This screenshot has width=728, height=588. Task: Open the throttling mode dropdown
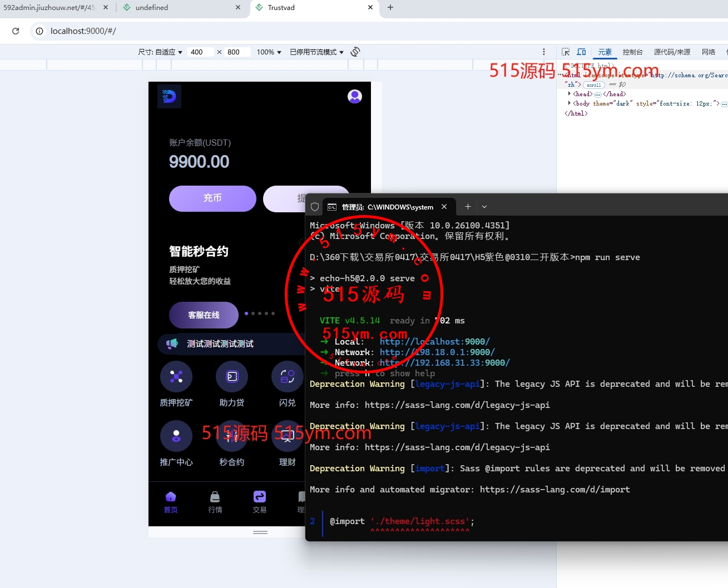[x=316, y=52]
